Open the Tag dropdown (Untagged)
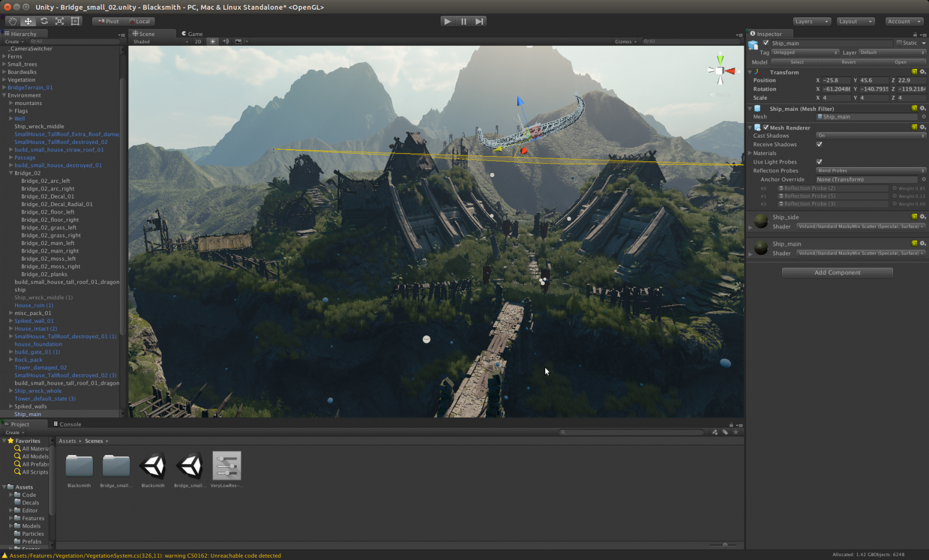This screenshot has width=929, height=560. [805, 52]
